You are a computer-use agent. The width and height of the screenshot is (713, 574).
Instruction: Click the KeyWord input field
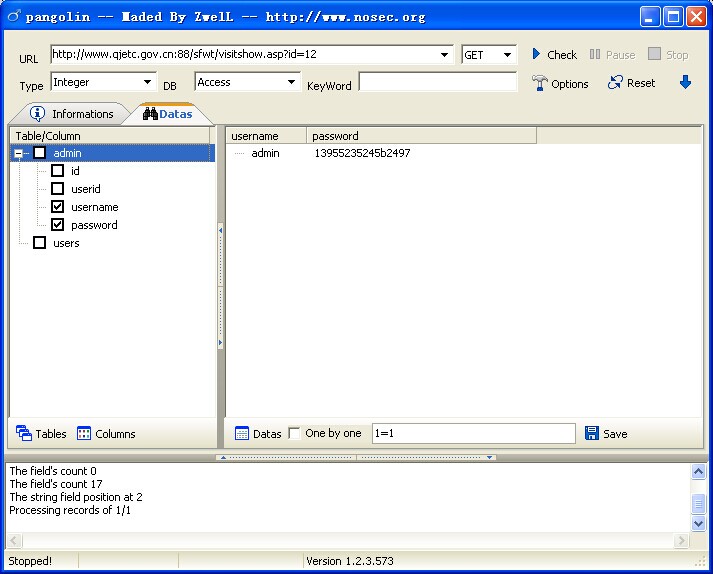tap(438, 82)
